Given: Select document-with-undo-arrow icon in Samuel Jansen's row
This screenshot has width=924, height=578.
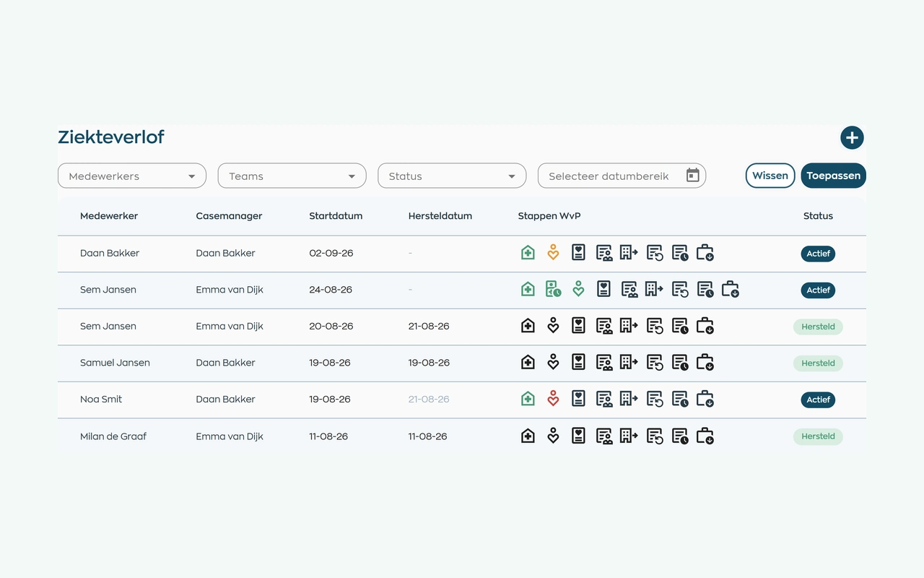Looking at the screenshot, I should [655, 363].
